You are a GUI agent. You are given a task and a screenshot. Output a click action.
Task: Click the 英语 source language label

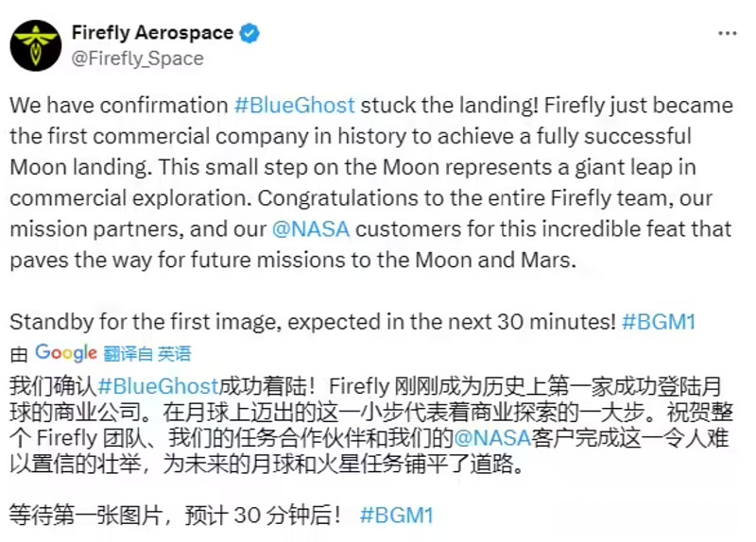pyautogui.click(x=174, y=354)
